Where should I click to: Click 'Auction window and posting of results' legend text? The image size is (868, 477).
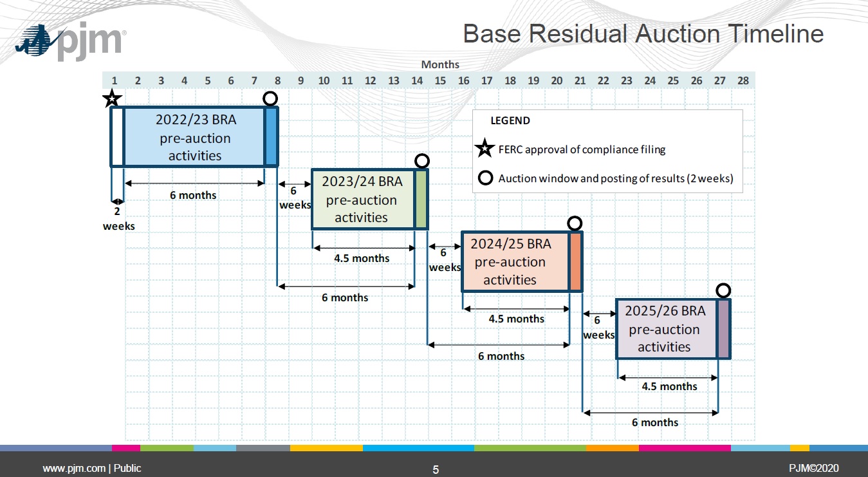(x=616, y=178)
